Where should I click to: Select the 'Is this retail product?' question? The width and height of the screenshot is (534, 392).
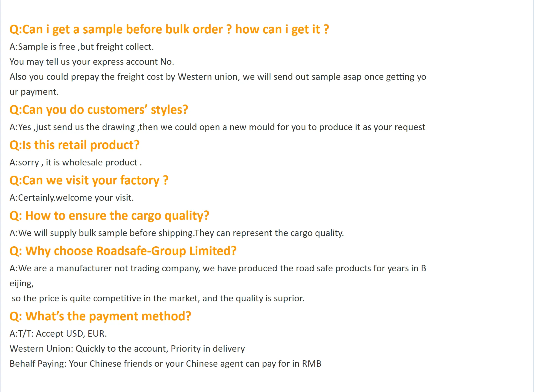pos(74,145)
